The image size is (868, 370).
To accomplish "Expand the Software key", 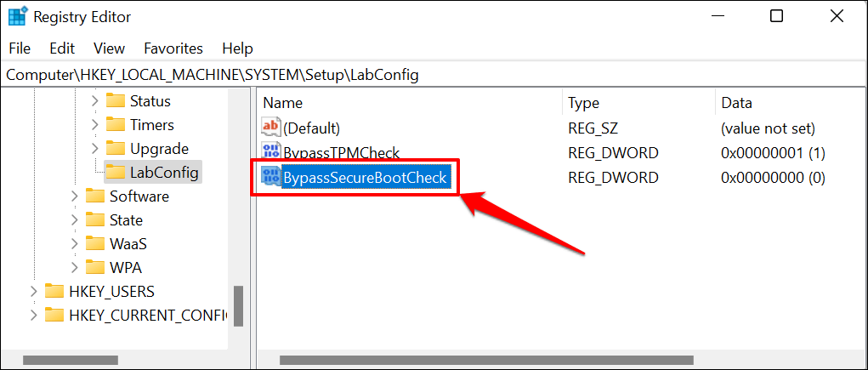I will click(75, 196).
